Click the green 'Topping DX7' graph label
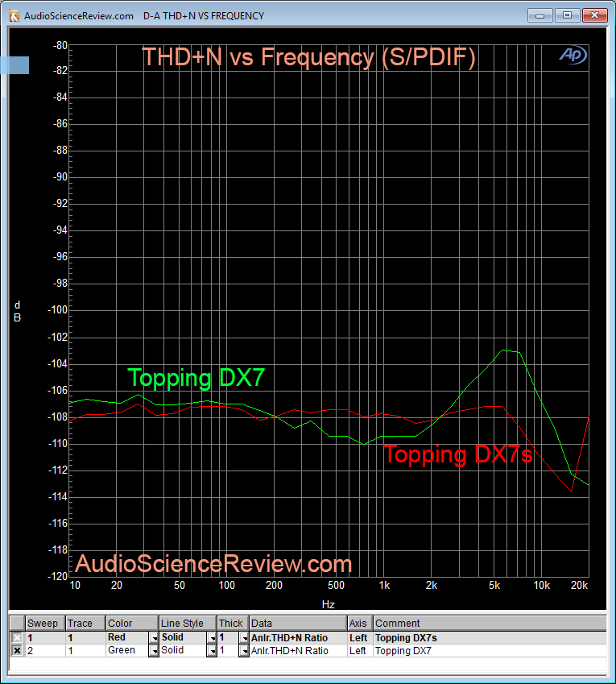The height and width of the screenshot is (684, 616). (x=196, y=378)
